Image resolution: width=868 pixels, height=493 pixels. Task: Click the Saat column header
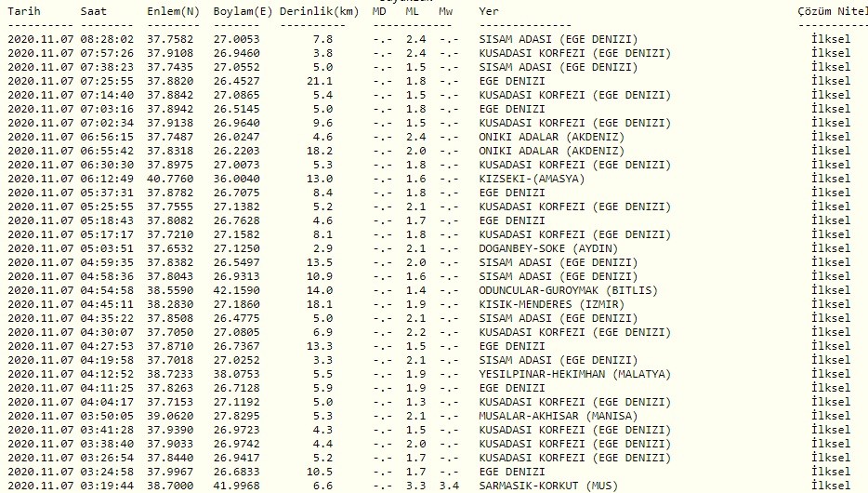(93, 10)
